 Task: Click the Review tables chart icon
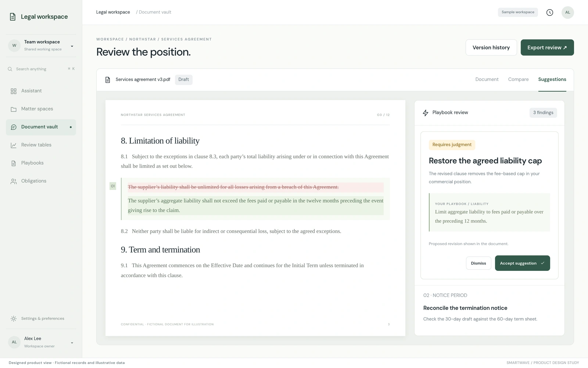point(14,145)
